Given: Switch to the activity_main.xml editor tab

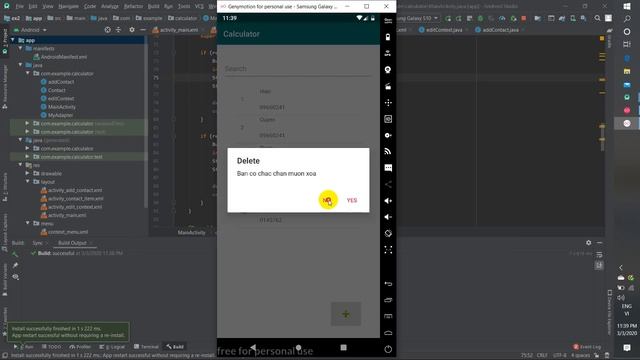Looking at the screenshot, I should (176, 30).
